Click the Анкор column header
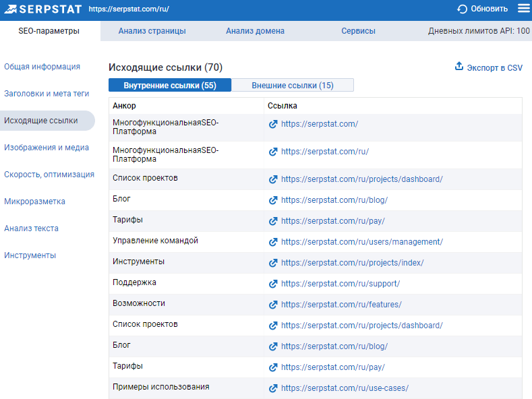The width and height of the screenshot is (532, 399). coord(124,106)
